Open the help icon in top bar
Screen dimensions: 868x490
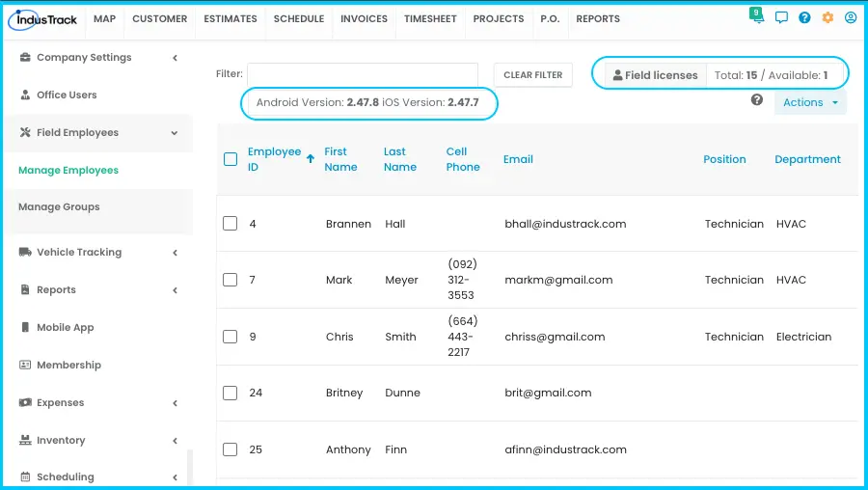point(804,17)
